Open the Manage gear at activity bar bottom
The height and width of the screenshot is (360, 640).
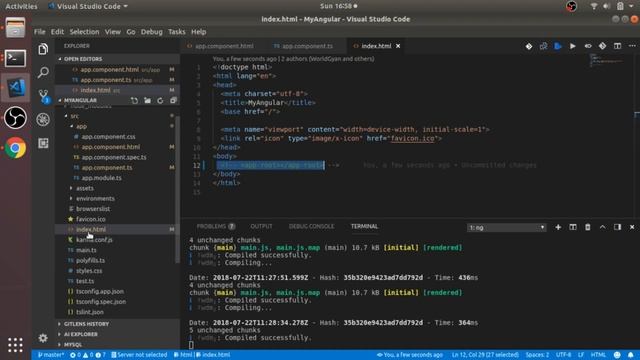(43, 338)
